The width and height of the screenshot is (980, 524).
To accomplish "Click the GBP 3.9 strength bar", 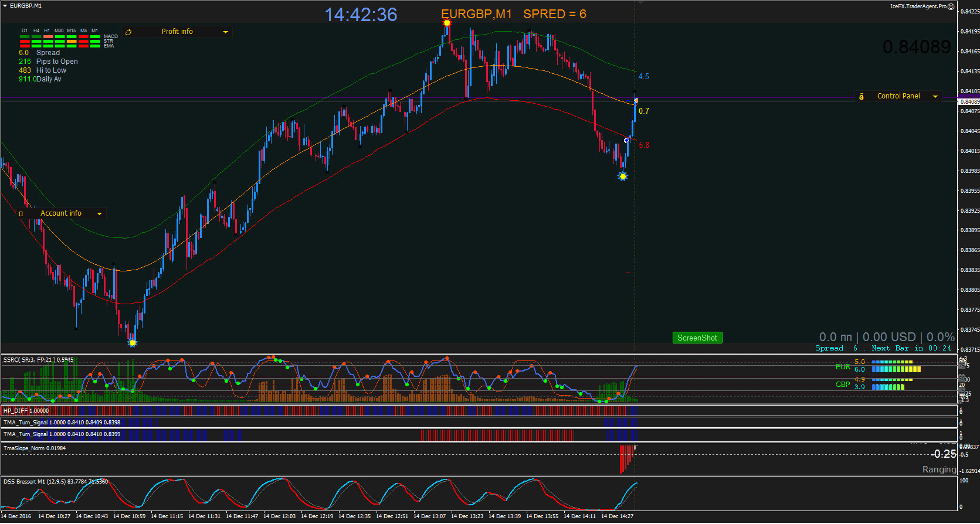I will tap(888, 387).
